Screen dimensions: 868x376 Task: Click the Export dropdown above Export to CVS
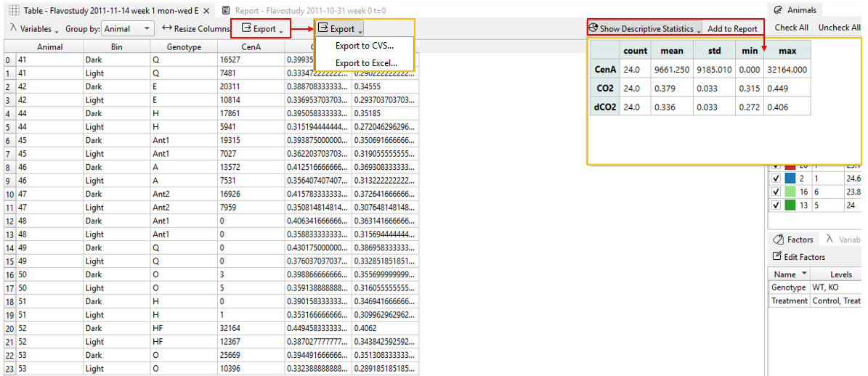pyautogui.click(x=340, y=28)
